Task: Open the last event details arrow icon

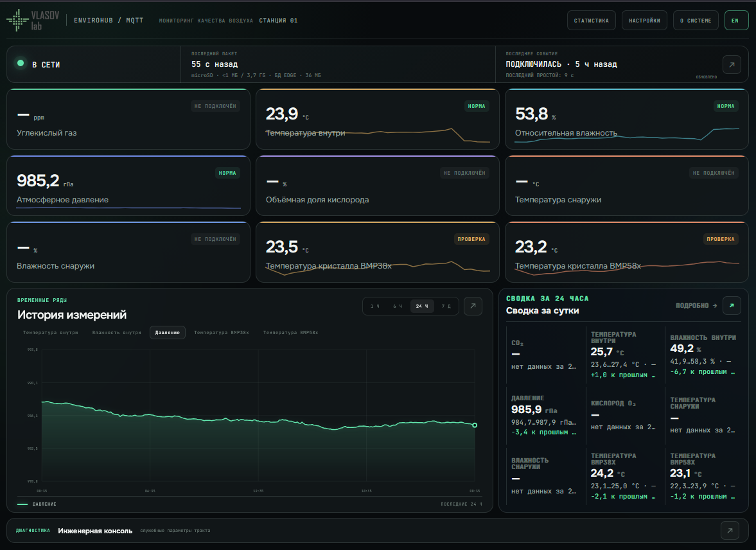Action: click(732, 65)
